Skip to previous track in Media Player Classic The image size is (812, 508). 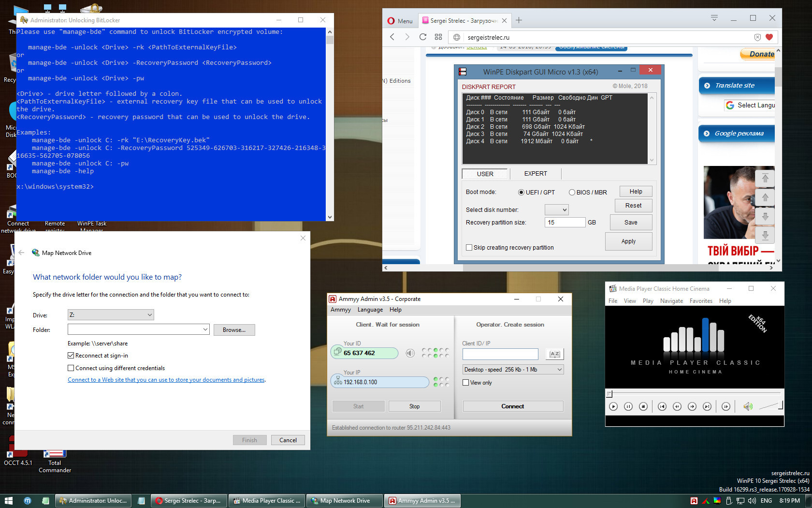pyautogui.click(x=662, y=406)
